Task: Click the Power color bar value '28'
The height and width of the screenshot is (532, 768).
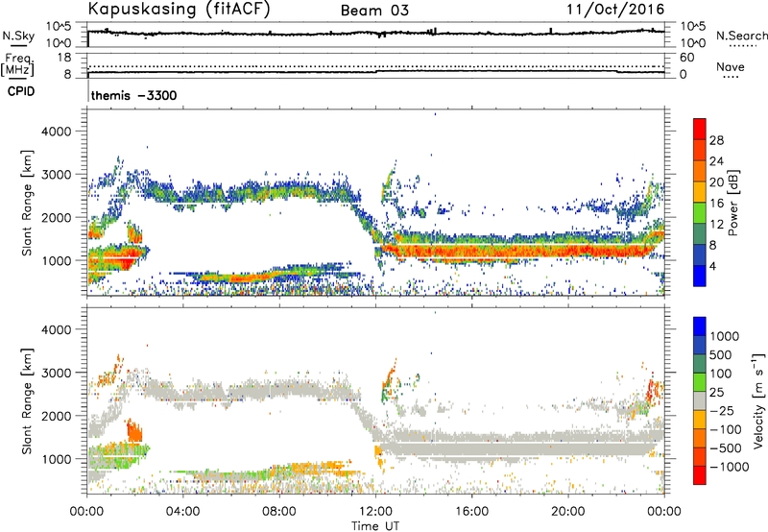Action: coord(716,140)
